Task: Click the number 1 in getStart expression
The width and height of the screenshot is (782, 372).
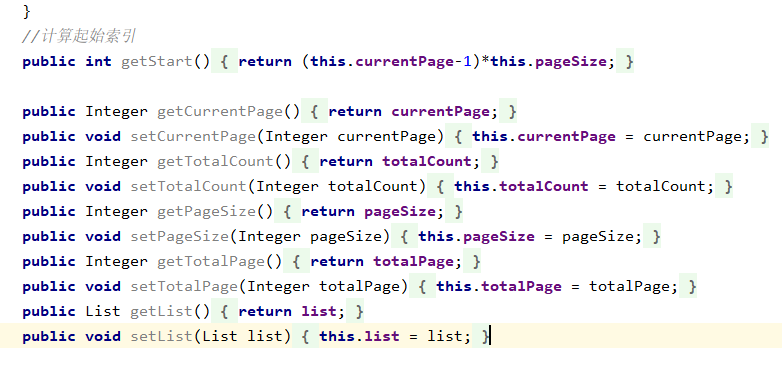Action: tap(467, 61)
